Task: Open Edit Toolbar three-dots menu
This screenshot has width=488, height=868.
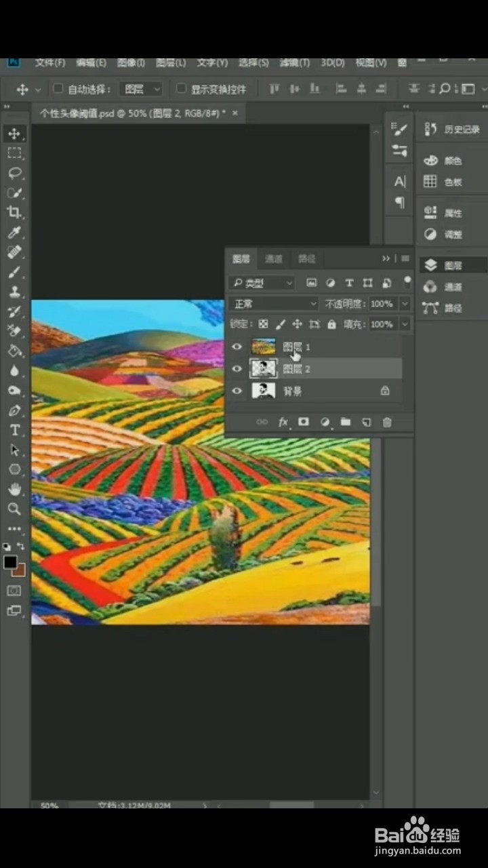Action: [x=14, y=528]
